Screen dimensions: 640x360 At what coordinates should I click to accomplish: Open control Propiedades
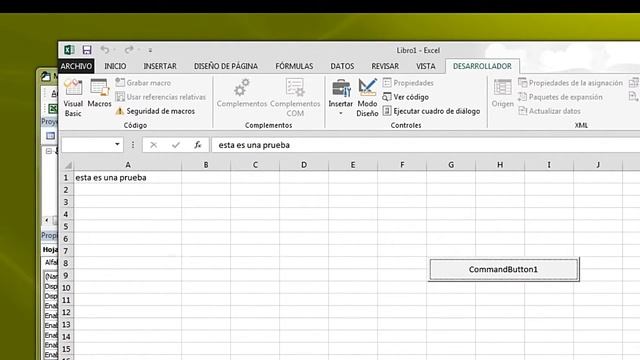[408, 83]
